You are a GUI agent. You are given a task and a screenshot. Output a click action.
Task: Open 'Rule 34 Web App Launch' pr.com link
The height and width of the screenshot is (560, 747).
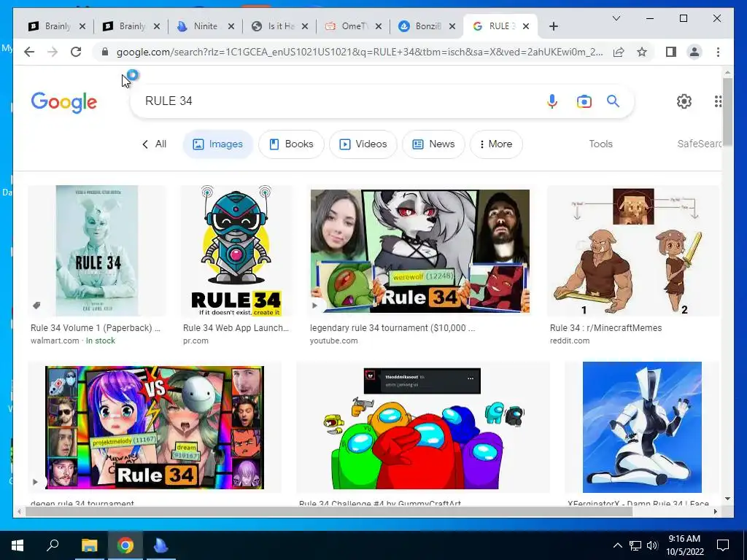tap(236, 328)
